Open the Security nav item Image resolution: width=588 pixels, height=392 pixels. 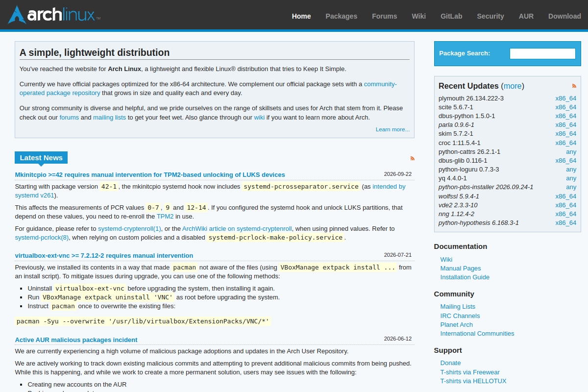coord(490,16)
